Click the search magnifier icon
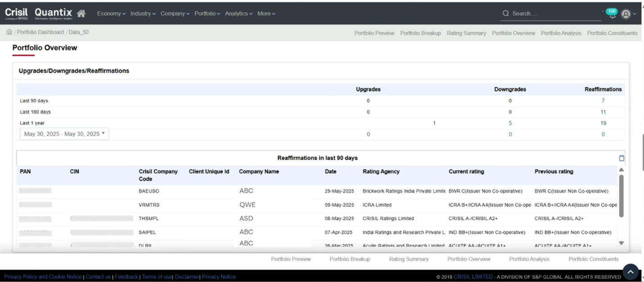The image size is (644, 282). [x=506, y=13]
